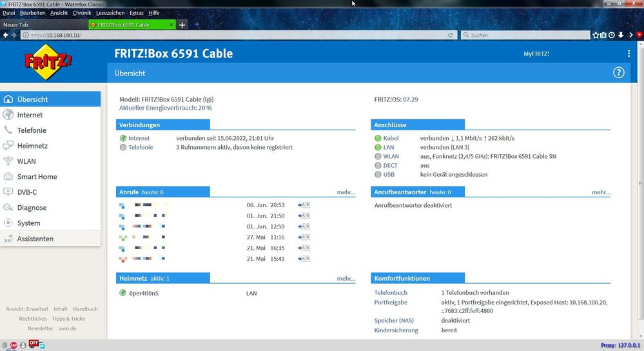Open the Ansicht menu
The image size is (644, 351).
pos(59,13)
